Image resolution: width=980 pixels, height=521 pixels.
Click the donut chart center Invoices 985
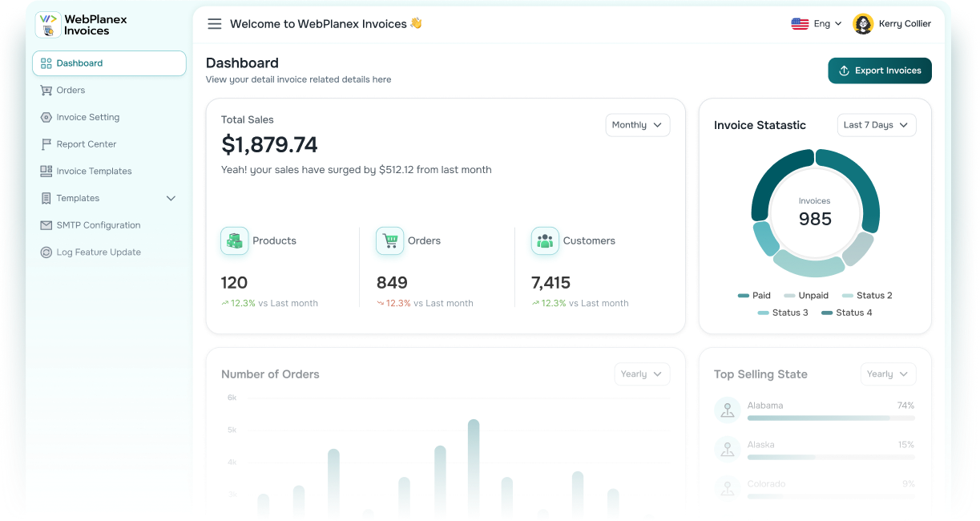(815, 213)
